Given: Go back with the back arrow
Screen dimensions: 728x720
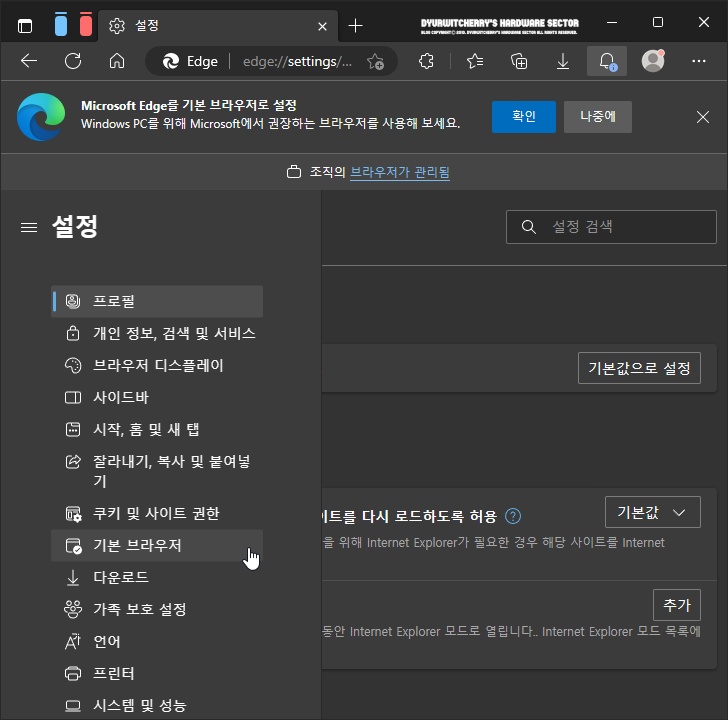Looking at the screenshot, I should pos(29,61).
